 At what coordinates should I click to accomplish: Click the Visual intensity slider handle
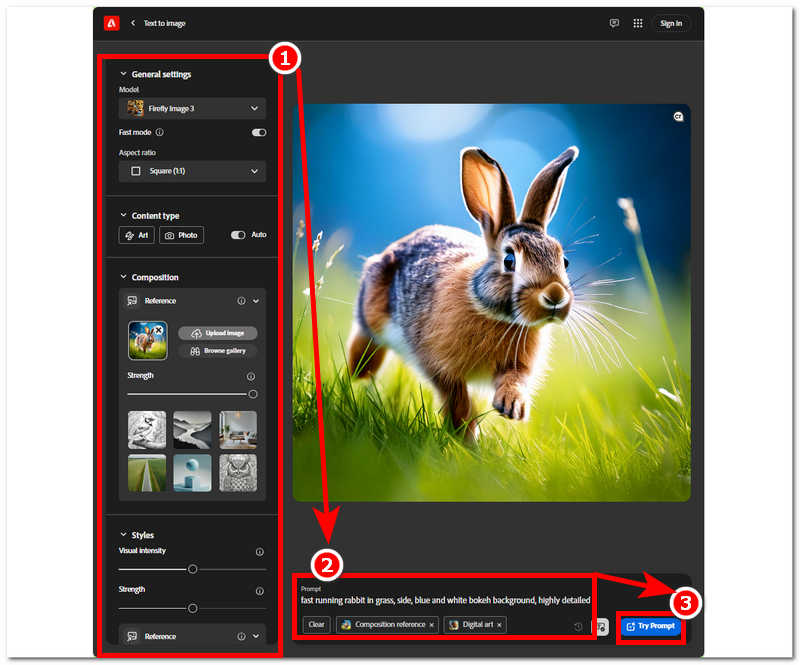click(x=192, y=569)
